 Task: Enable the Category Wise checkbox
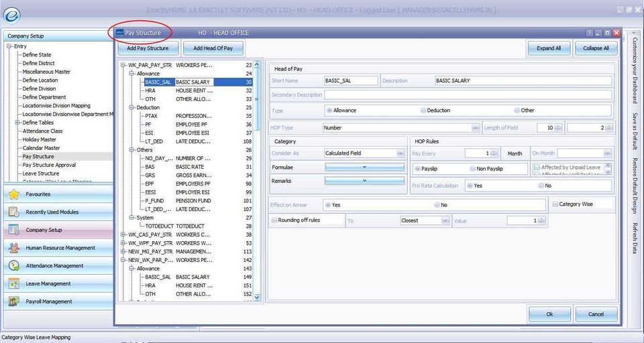pyautogui.click(x=555, y=204)
